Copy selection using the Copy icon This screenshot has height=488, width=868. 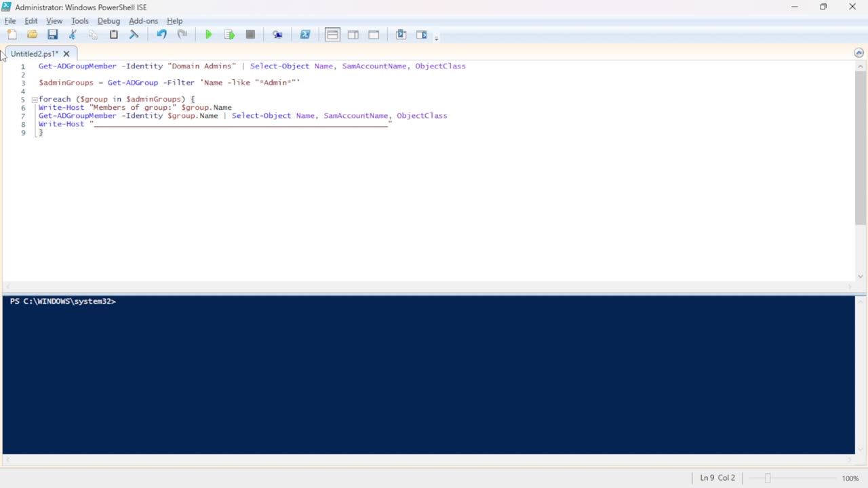coord(93,35)
